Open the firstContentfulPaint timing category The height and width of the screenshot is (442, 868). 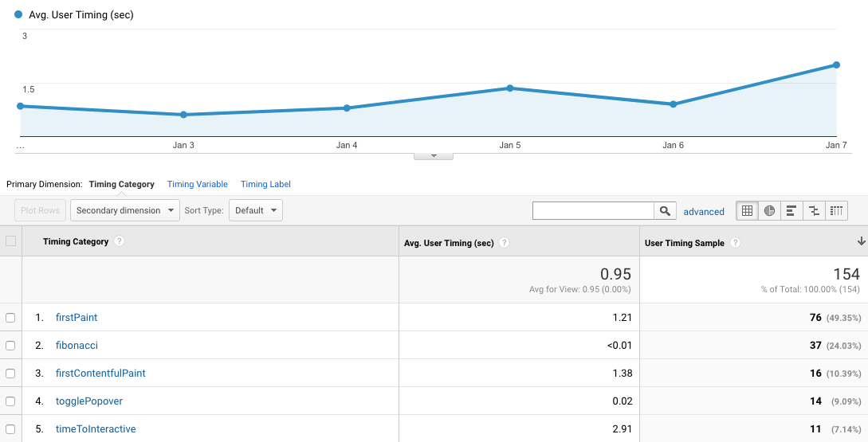[100, 374]
